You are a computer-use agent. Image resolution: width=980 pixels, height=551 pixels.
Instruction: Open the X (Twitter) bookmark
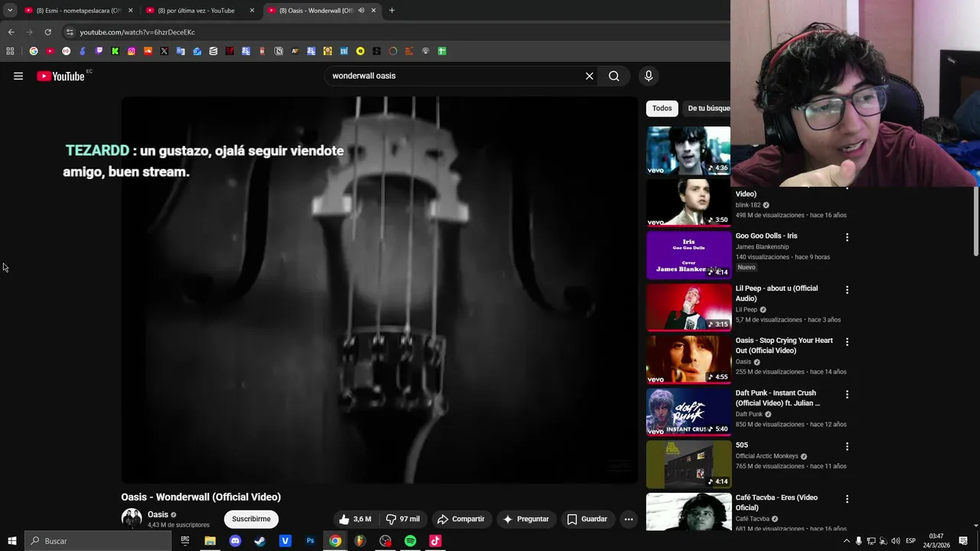click(x=164, y=51)
